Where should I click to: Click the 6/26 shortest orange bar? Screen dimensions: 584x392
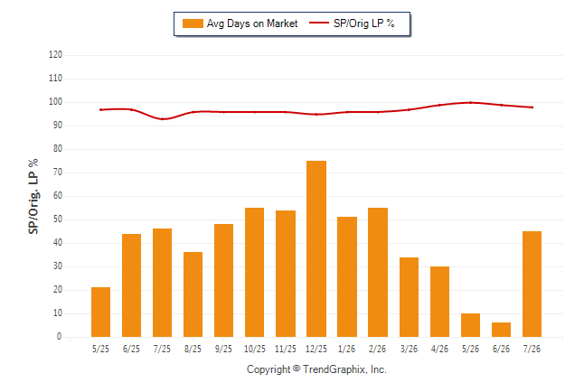[x=501, y=330]
